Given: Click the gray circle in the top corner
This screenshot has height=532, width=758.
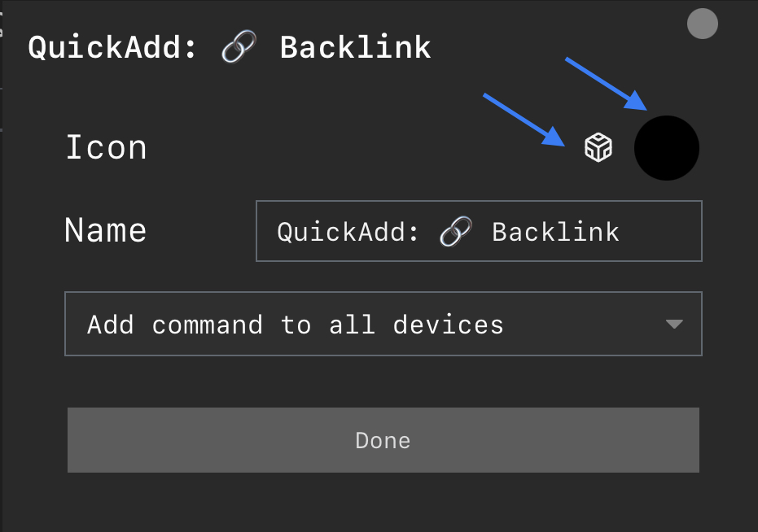Looking at the screenshot, I should (702, 24).
